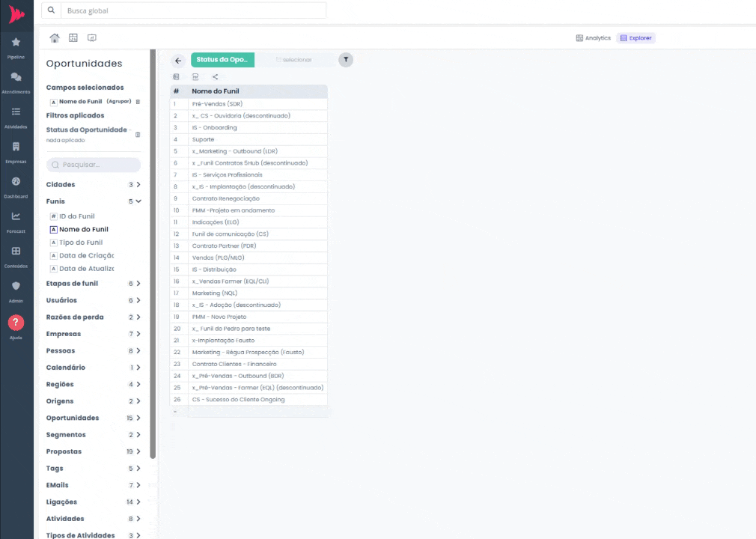Remove the Status da Oportunidade filter
This screenshot has width=756, height=539.
pyautogui.click(x=138, y=135)
